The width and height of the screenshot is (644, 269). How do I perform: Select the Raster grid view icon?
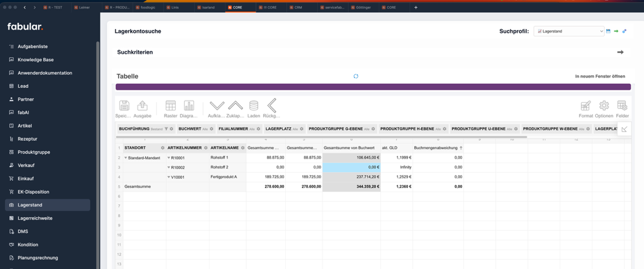(x=171, y=106)
